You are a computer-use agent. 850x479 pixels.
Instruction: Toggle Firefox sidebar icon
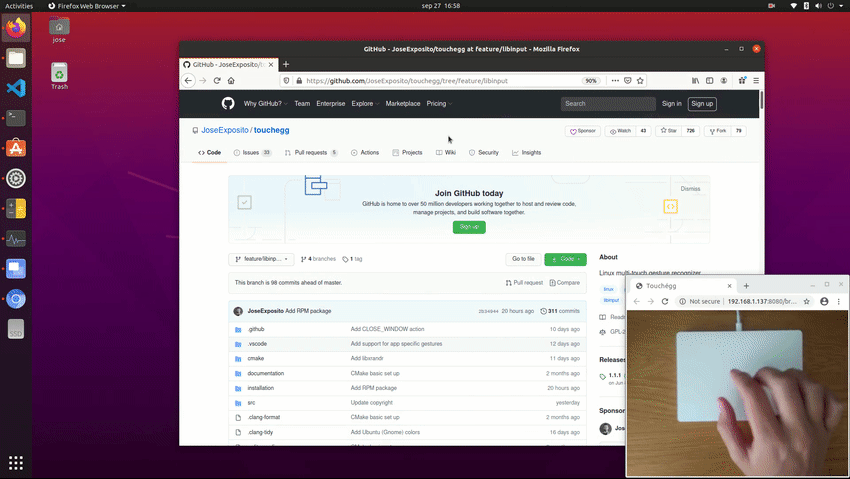point(710,81)
